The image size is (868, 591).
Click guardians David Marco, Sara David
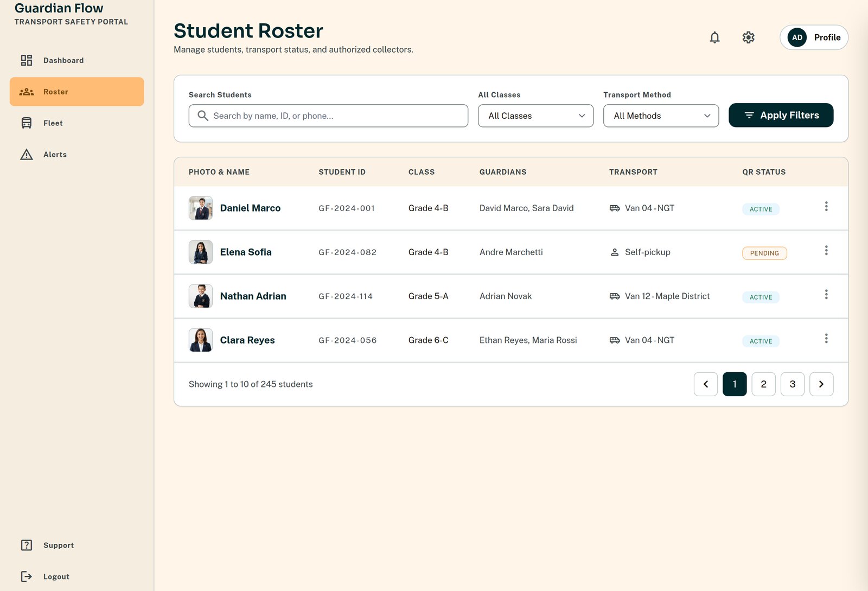526,208
